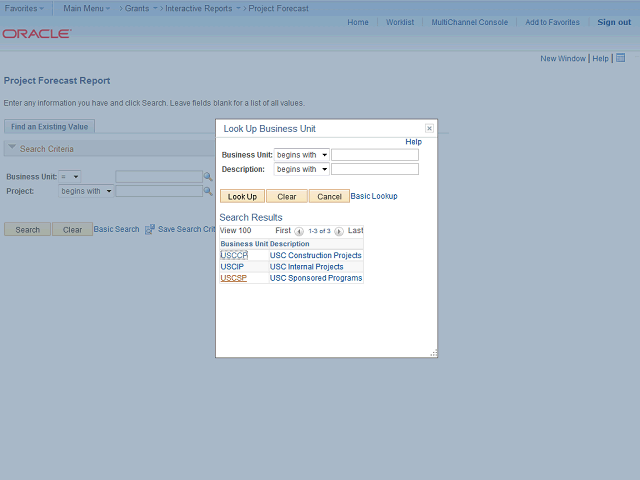Click the dialog Description text field
Viewport: 640px width, 480px height.
[375, 169]
